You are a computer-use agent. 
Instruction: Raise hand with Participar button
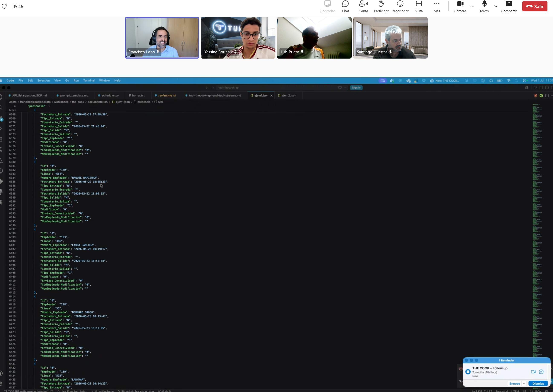pos(381,7)
